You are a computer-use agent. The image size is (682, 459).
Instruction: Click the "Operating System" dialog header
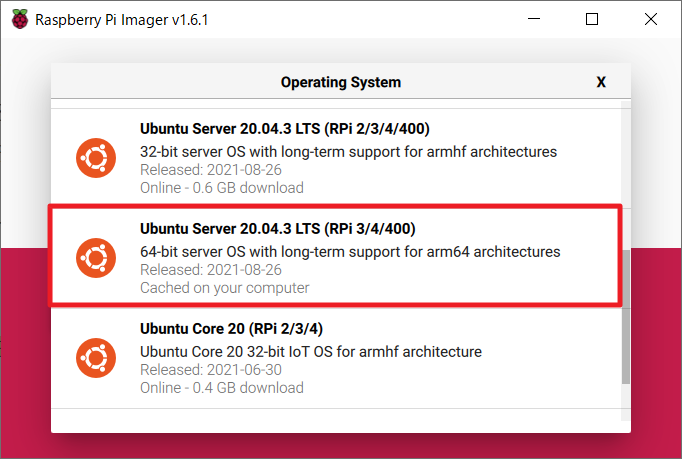click(340, 82)
